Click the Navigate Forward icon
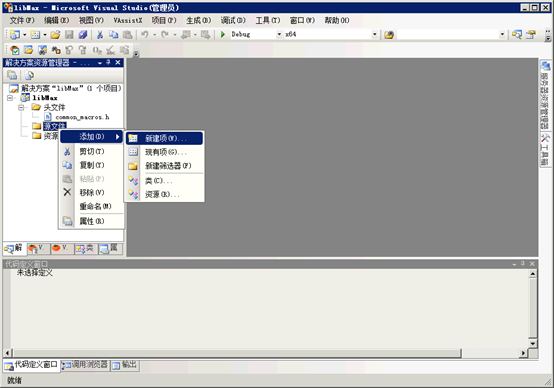The image size is (554, 388). point(205,35)
